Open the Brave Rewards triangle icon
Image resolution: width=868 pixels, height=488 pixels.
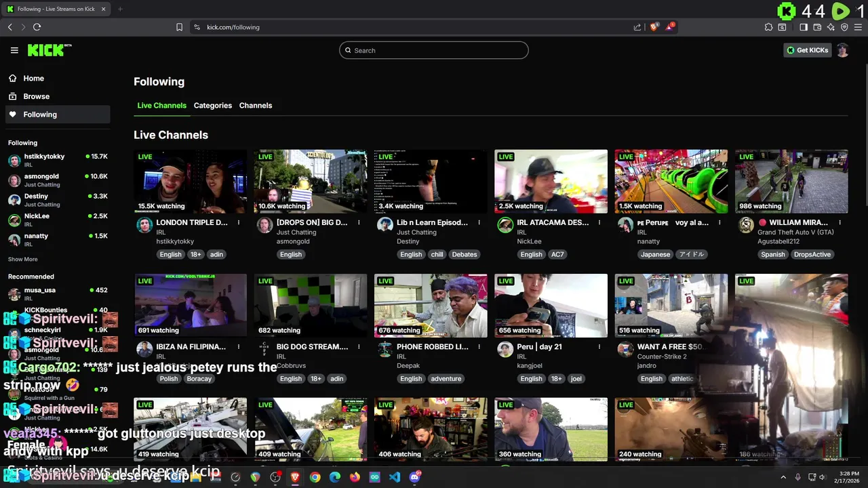coord(670,27)
